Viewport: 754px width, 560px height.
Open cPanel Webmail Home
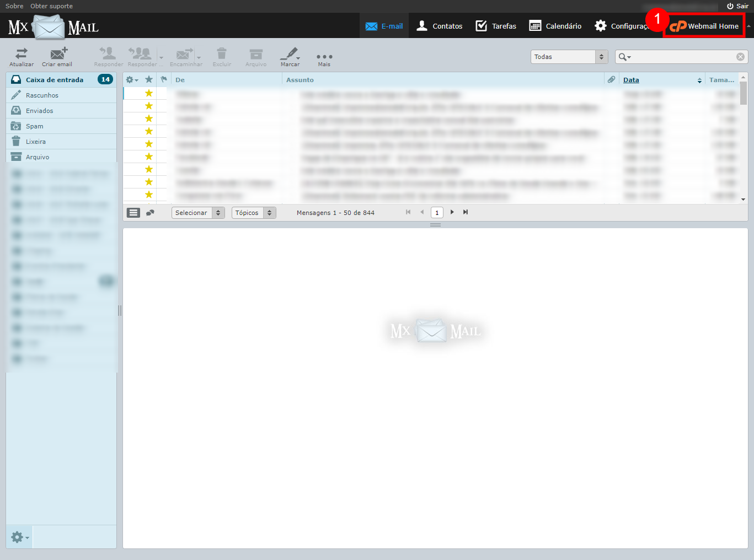pyautogui.click(x=704, y=25)
